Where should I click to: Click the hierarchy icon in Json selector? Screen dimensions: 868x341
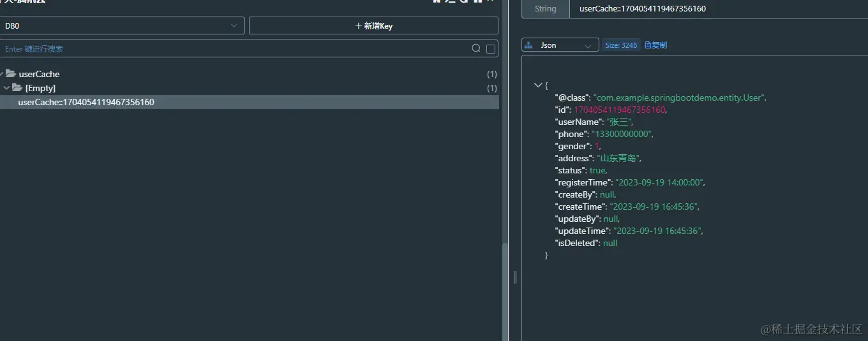coord(529,45)
